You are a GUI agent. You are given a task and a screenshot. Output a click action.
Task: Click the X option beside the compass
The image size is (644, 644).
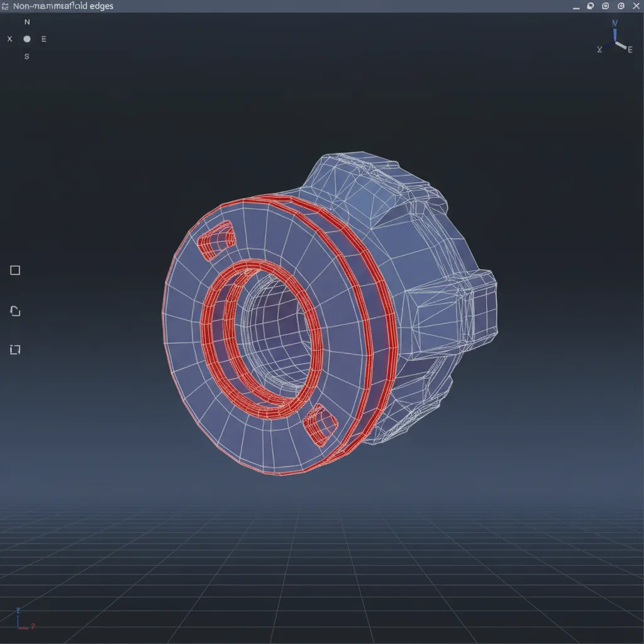coord(9,38)
